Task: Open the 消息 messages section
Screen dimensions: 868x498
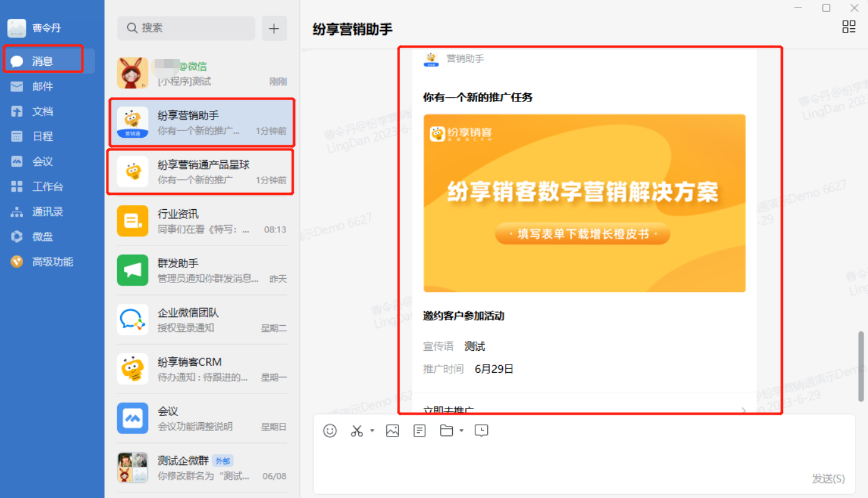Action: pyautogui.click(x=48, y=61)
